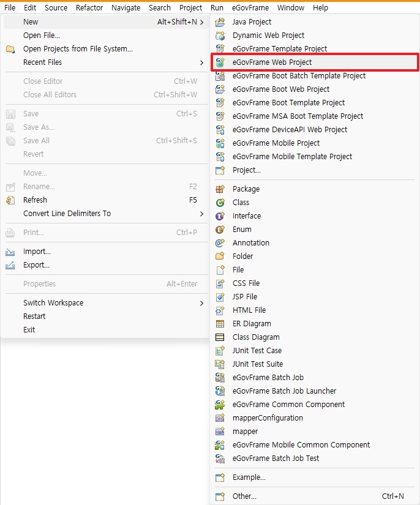Choose File entry in New submenu
420x505 pixels.
click(315, 270)
